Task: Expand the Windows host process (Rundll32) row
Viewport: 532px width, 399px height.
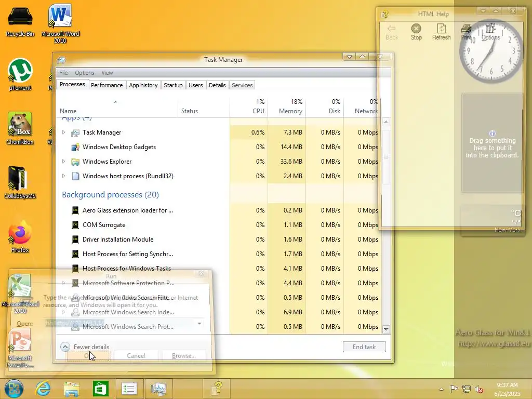Action: [63, 176]
